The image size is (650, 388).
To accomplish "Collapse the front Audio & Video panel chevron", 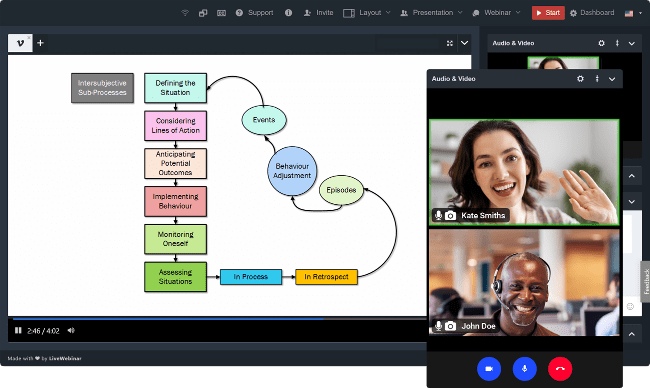I will [612, 79].
